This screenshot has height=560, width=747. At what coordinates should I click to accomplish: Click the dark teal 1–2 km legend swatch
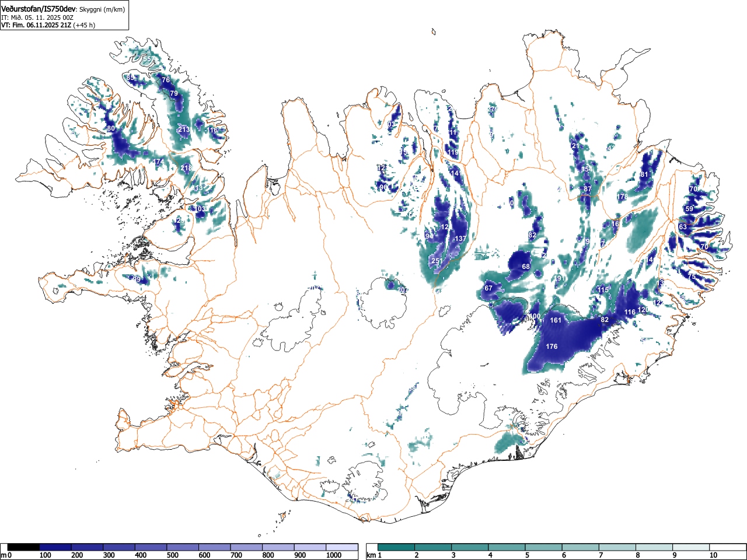[397, 547]
